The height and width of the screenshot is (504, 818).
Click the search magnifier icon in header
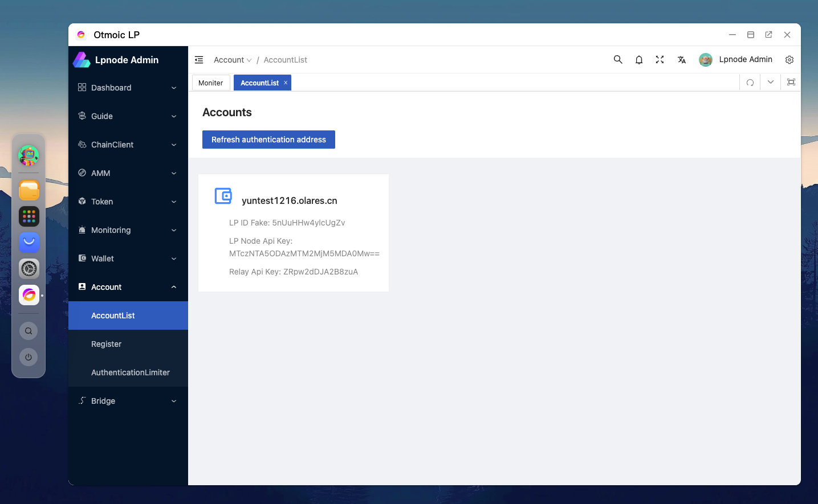tap(618, 60)
